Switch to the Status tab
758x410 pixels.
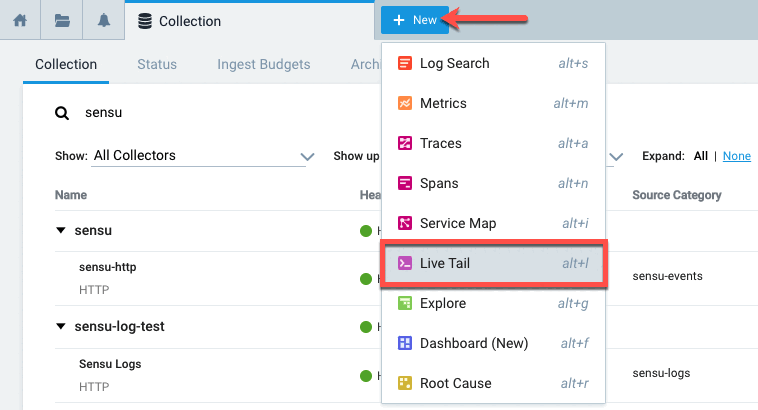click(x=157, y=64)
